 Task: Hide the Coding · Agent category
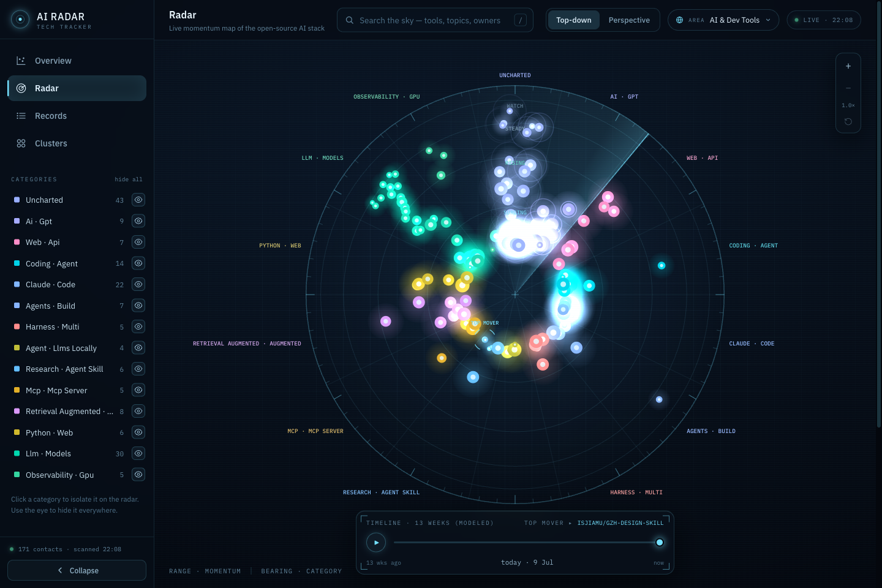[x=138, y=263]
